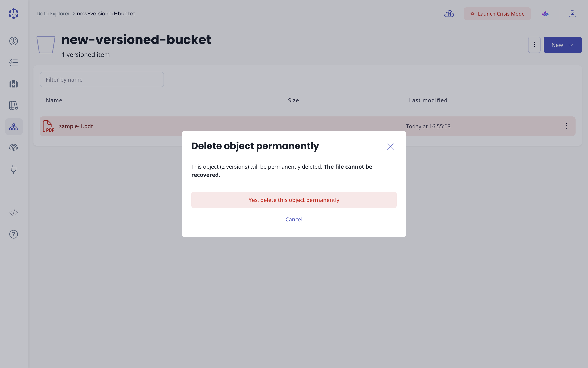Open the code brackets icon in the sidebar
This screenshot has height=368, width=588.
[14, 213]
